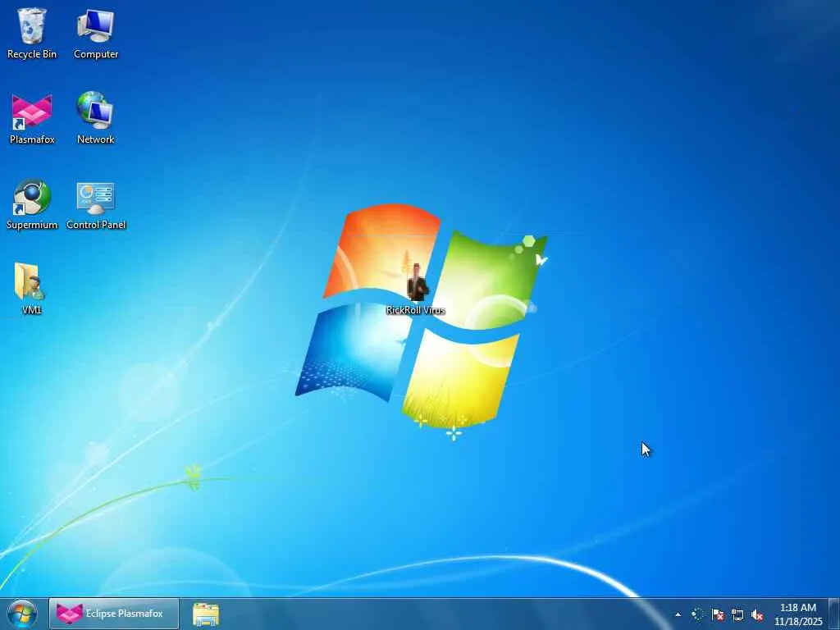Image resolution: width=840 pixels, height=630 pixels.
Task: Select the RickRoll Virus desktop icon
Action: 416,290
